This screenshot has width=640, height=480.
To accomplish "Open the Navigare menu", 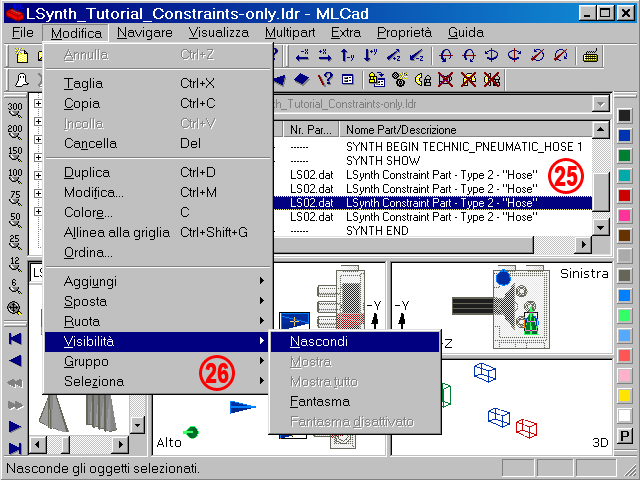I will coord(144,33).
